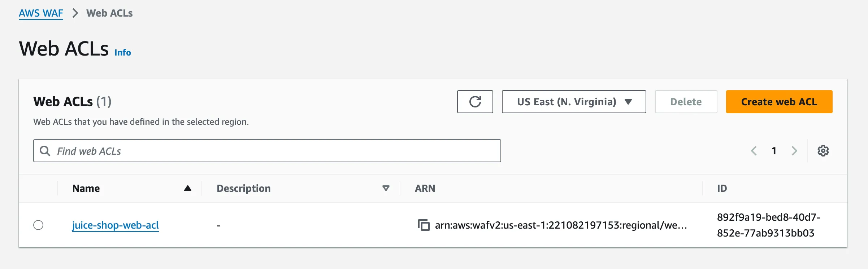This screenshot has height=269, width=868.
Task: Open the US East (N. Virginia) region dropdown
Action: [574, 102]
